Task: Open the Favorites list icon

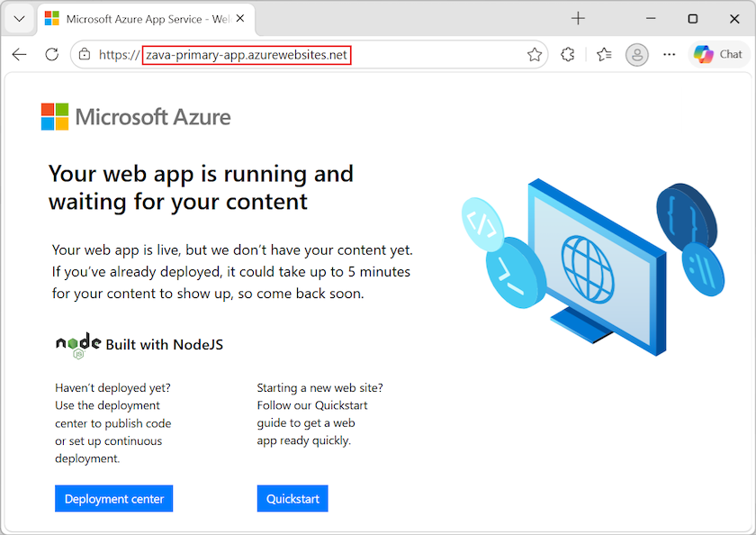Action: pos(603,54)
